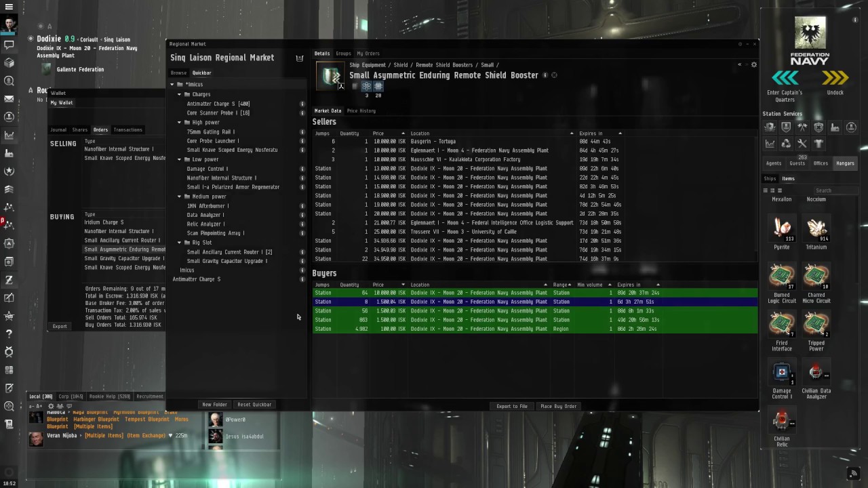Click the reprocessing recycle icon in Station Services
868x488 pixels.
tap(786, 144)
